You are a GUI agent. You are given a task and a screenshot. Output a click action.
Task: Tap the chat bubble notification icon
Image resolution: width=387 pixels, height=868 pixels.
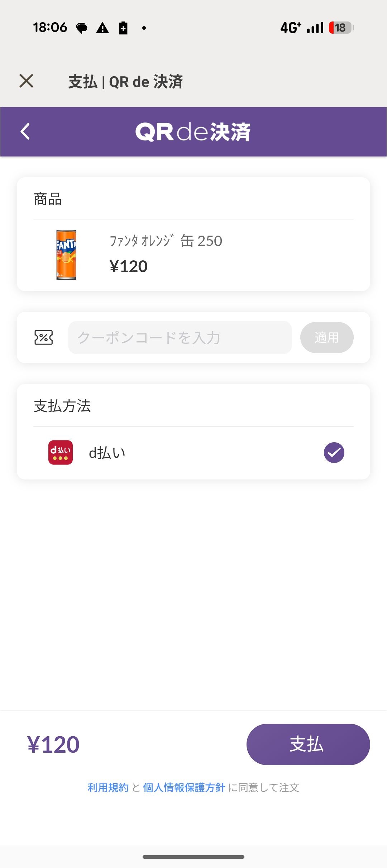(x=82, y=28)
